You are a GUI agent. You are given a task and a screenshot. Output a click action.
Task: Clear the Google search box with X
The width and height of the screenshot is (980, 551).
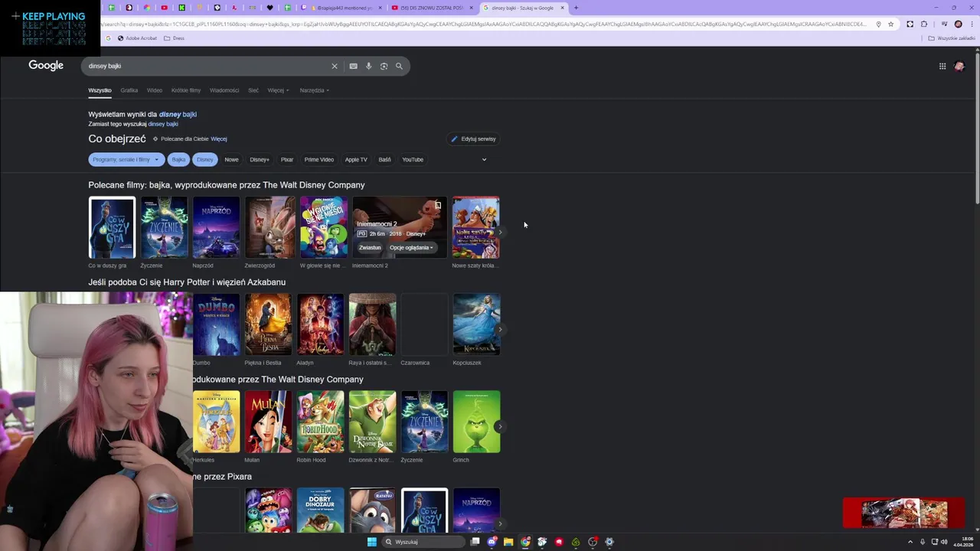334,66
